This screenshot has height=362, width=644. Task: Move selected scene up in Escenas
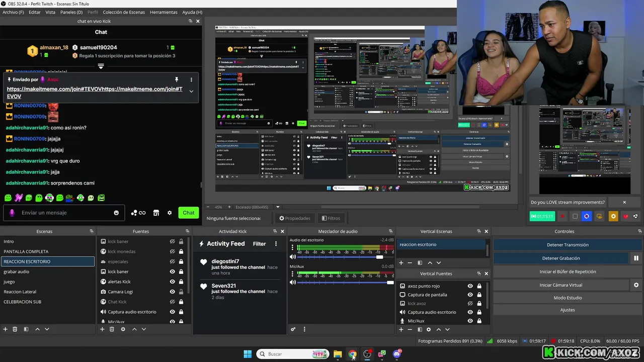[x=37, y=329]
